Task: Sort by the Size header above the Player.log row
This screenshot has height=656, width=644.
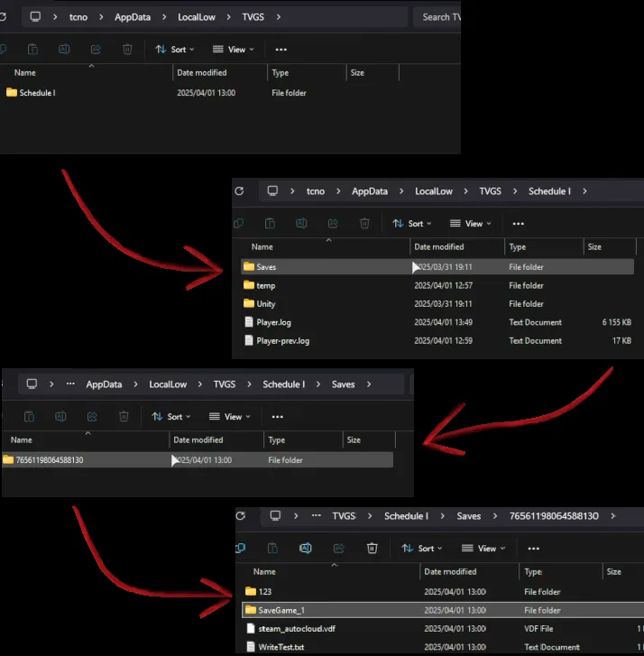Action: point(594,246)
